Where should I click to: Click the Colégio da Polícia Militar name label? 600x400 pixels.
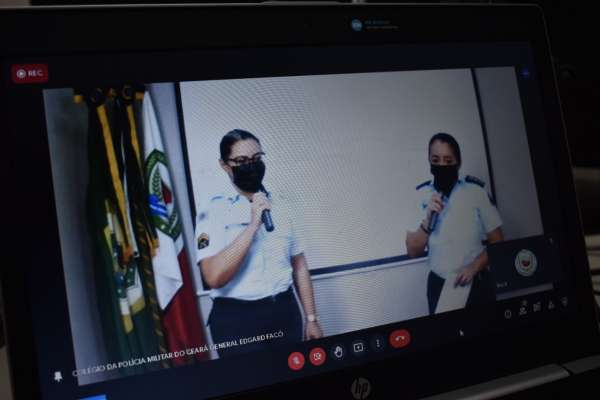170,366
